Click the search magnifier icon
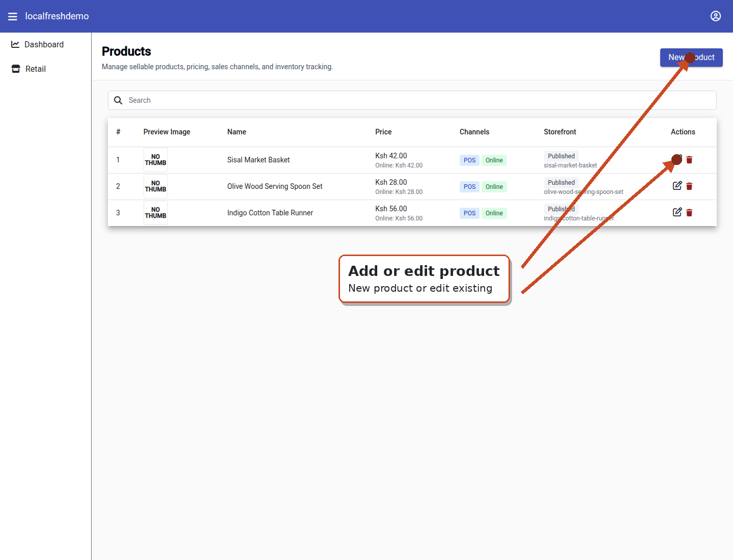 pos(118,100)
